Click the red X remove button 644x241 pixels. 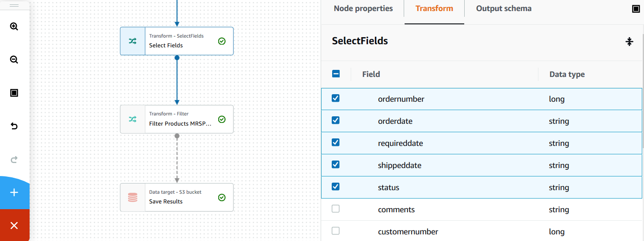point(14,226)
